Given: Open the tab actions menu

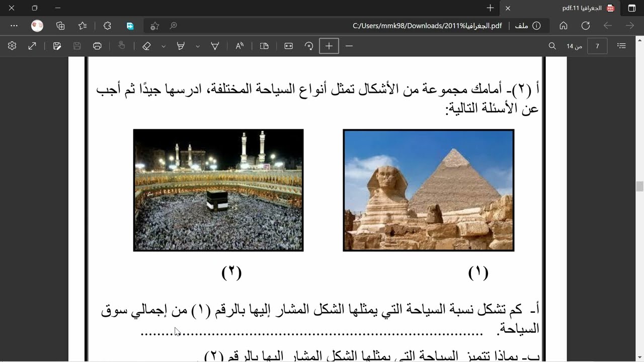Looking at the screenshot, I should (631, 8).
